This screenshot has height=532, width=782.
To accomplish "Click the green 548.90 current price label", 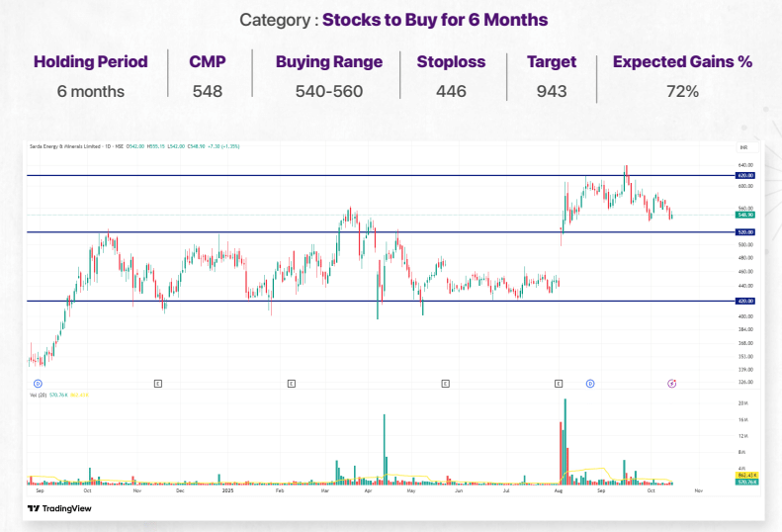I will [x=744, y=214].
